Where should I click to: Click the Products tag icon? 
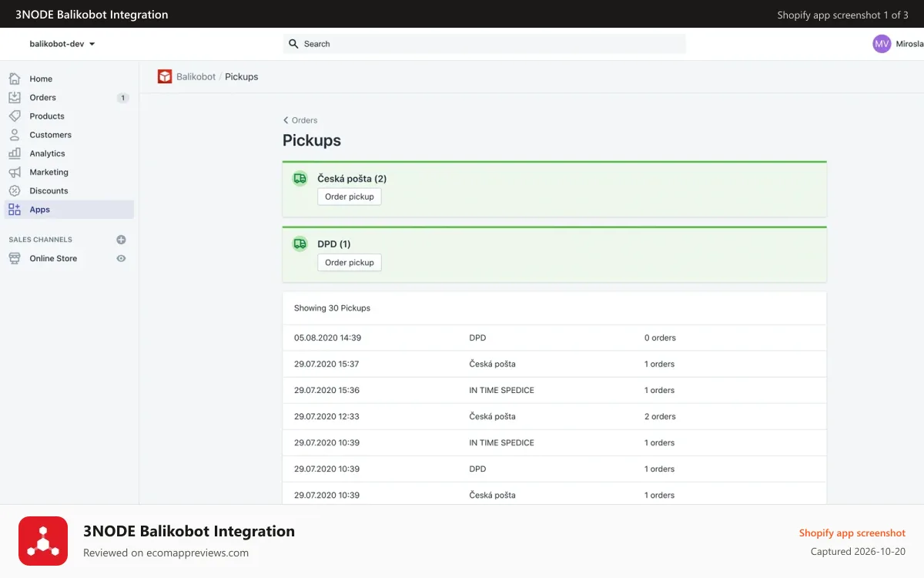(x=15, y=116)
